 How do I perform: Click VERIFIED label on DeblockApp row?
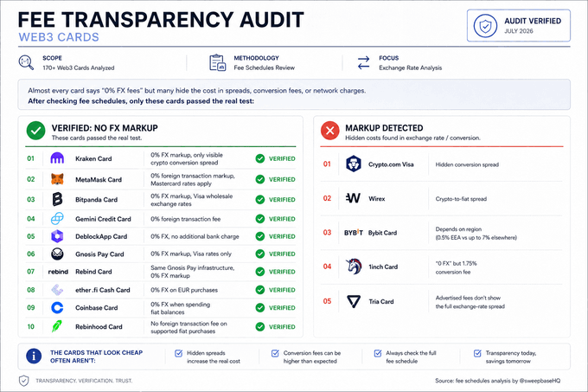[282, 236]
